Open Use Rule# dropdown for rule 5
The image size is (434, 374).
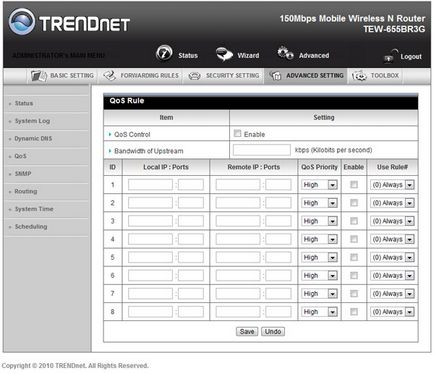click(392, 257)
